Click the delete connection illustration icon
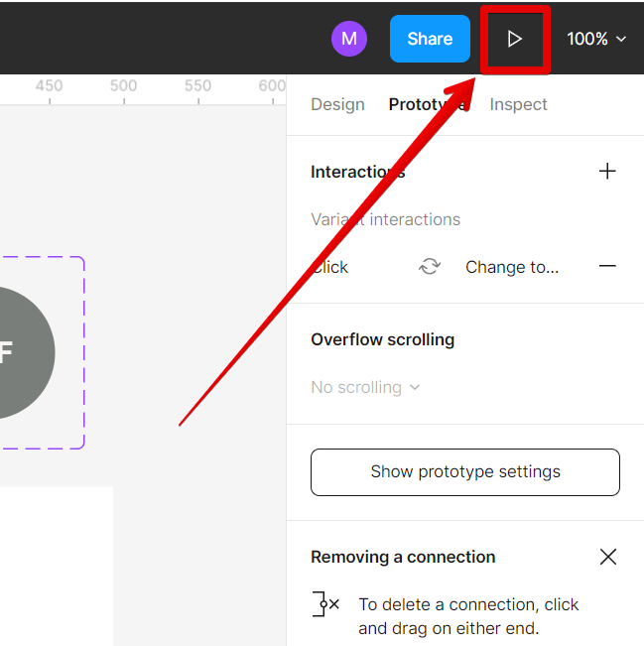 coord(326,603)
